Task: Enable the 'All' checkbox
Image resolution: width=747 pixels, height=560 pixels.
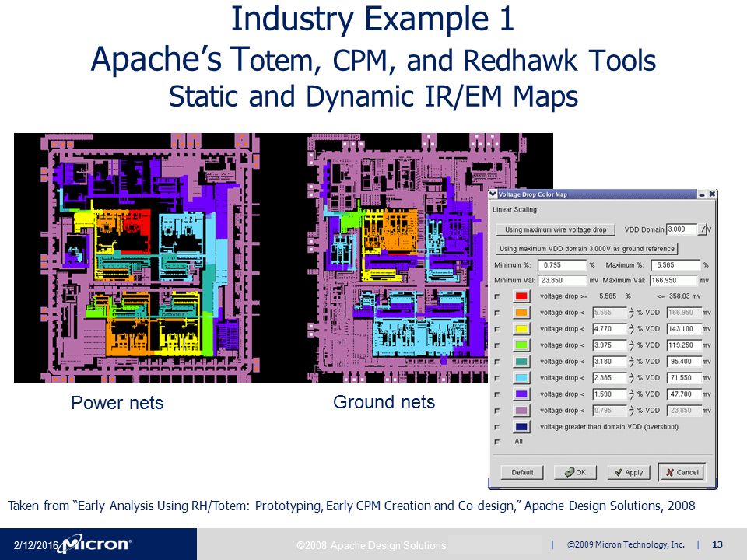Action: pyautogui.click(x=497, y=442)
